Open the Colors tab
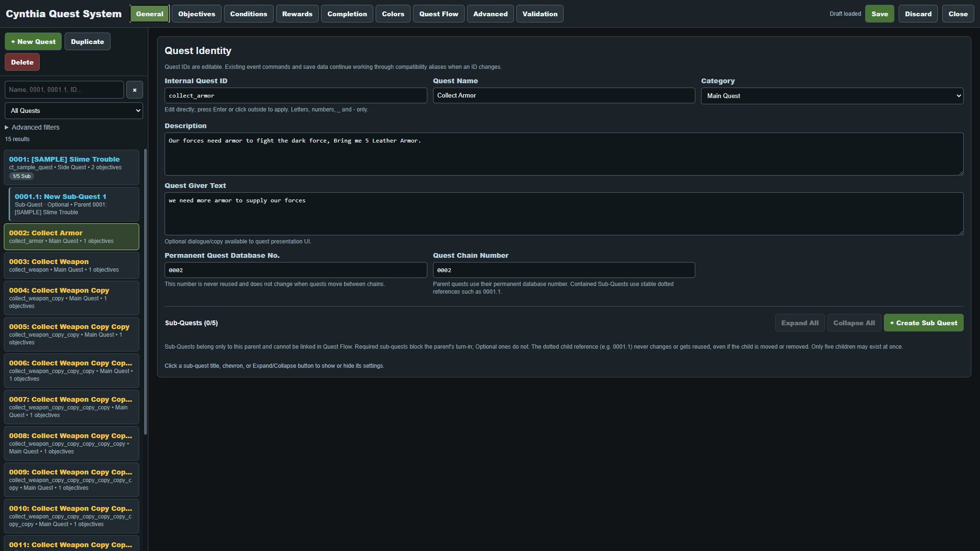This screenshot has width=980, height=551. point(393,14)
